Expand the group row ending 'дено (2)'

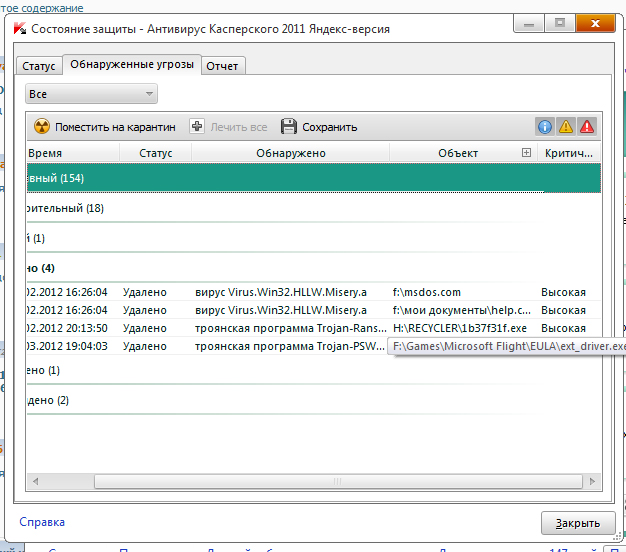(x=314, y=400)
